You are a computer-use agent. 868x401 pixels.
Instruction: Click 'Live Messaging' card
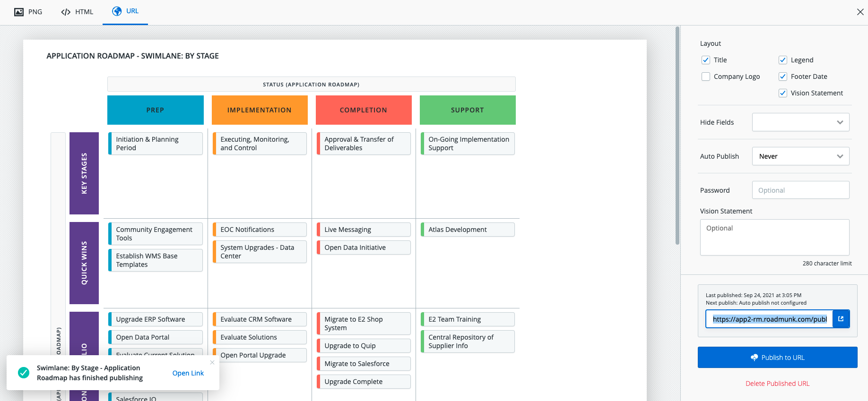click(364, 230)
